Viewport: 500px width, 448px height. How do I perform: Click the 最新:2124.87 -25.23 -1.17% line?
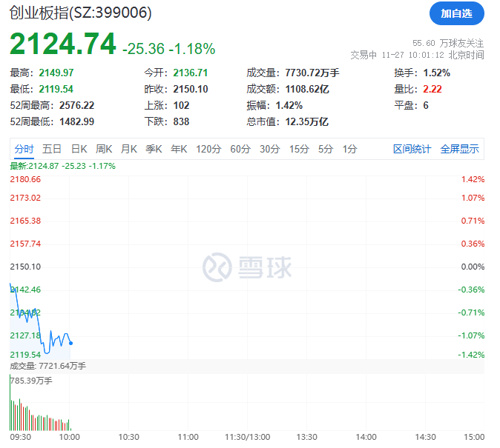tap(62, 166)
